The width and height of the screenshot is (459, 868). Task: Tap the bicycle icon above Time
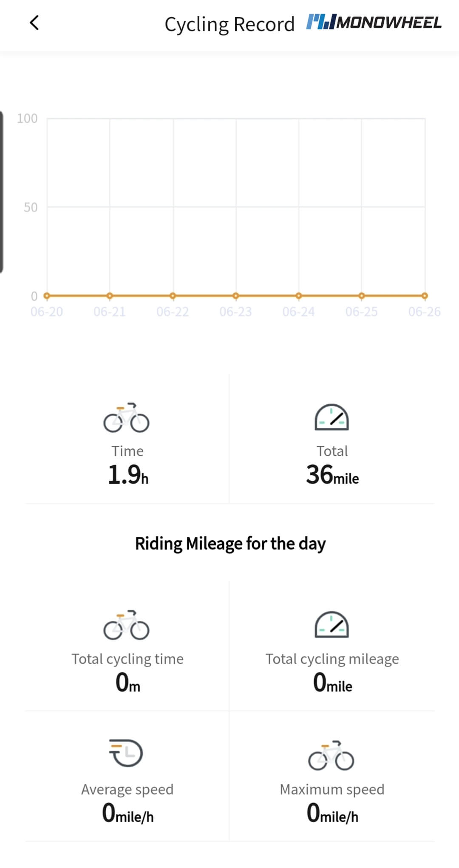(126, 418)
